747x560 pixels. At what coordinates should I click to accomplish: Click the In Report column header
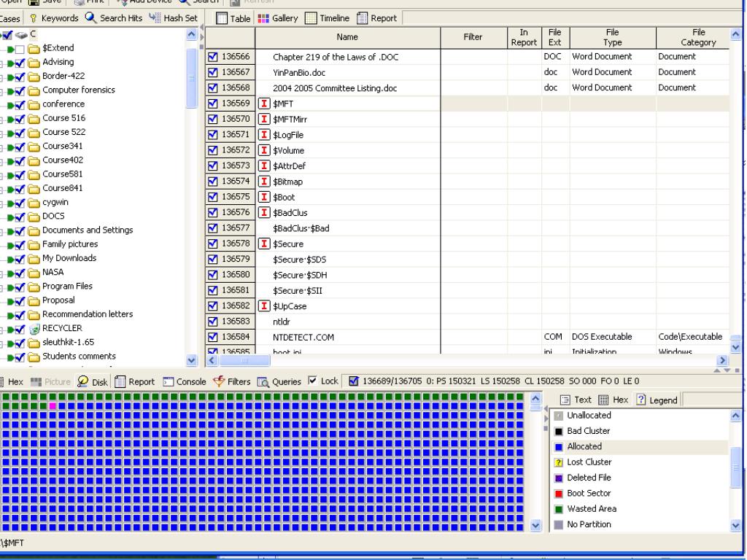tap(524, 37)
